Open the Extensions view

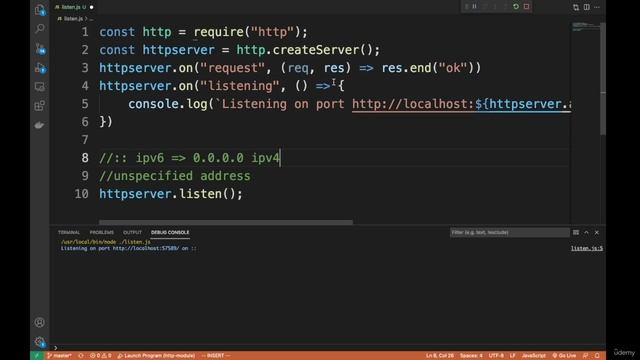coord(40,106)
